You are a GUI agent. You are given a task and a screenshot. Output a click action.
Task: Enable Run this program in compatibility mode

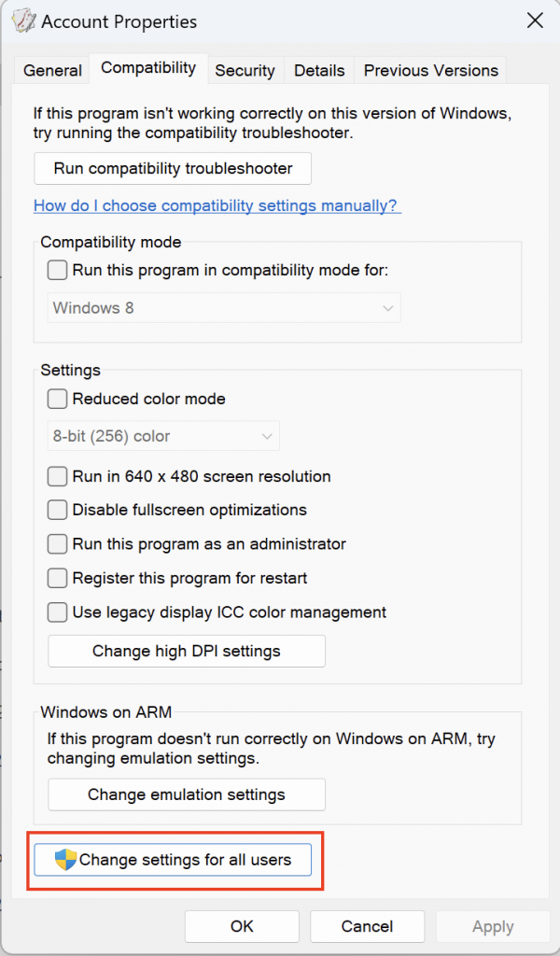point(57,270)
